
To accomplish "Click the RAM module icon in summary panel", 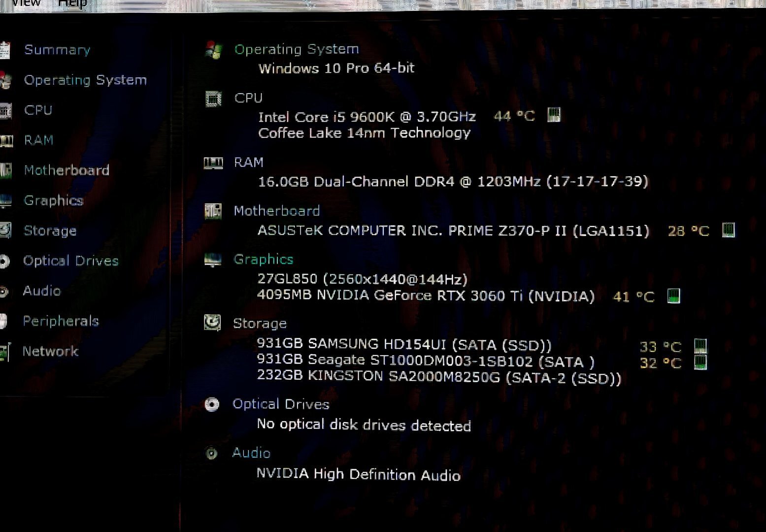I will [x=213, y=163].
